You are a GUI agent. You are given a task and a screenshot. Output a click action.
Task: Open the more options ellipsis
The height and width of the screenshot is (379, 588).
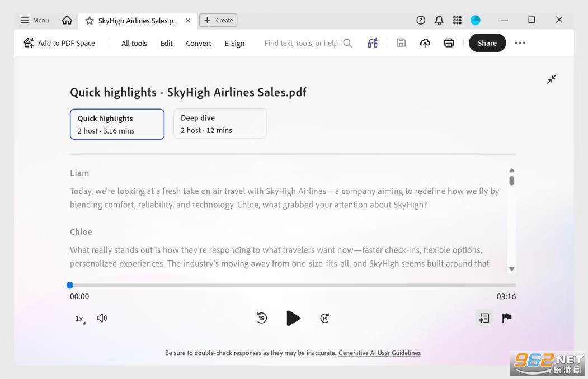[x=520, y=43]
